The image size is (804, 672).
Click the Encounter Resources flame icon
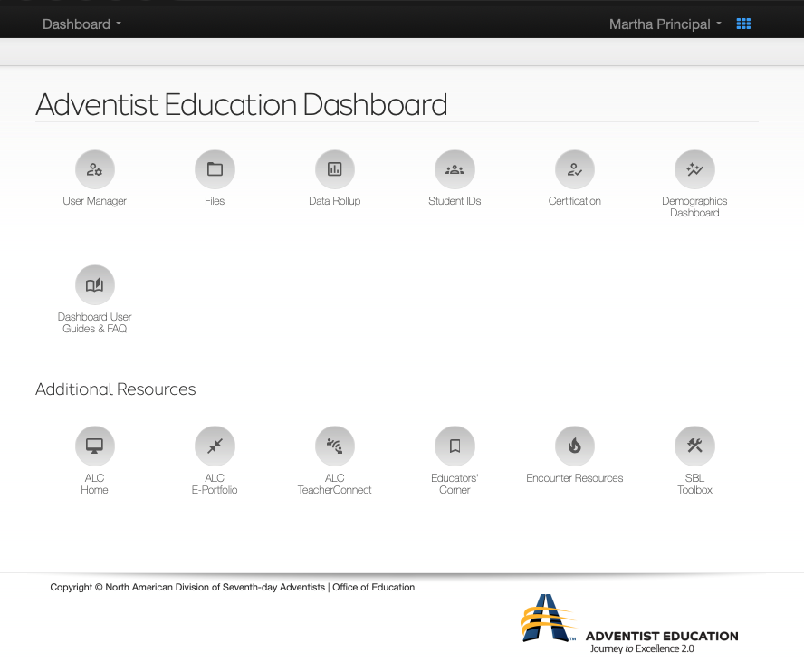pos(574,446)
